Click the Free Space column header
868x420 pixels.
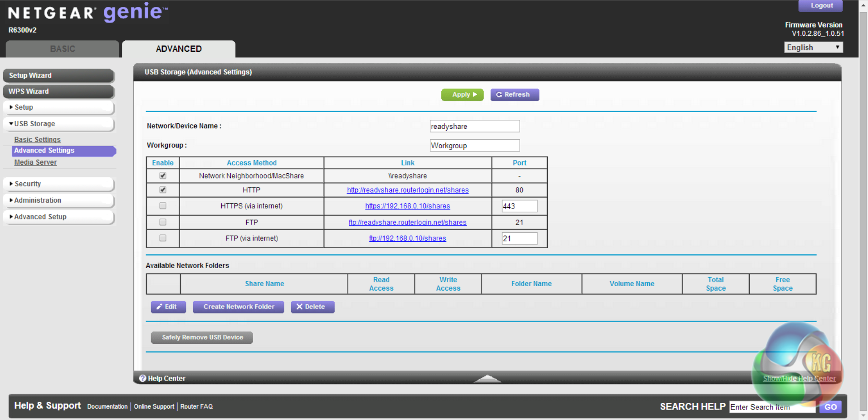[783, 284]
